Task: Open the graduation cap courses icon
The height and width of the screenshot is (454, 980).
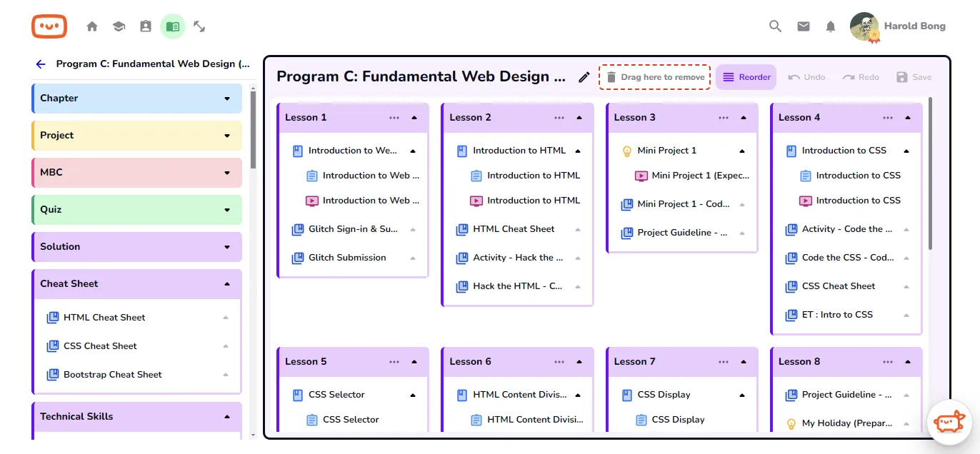Action: click(x=119, y=26)
